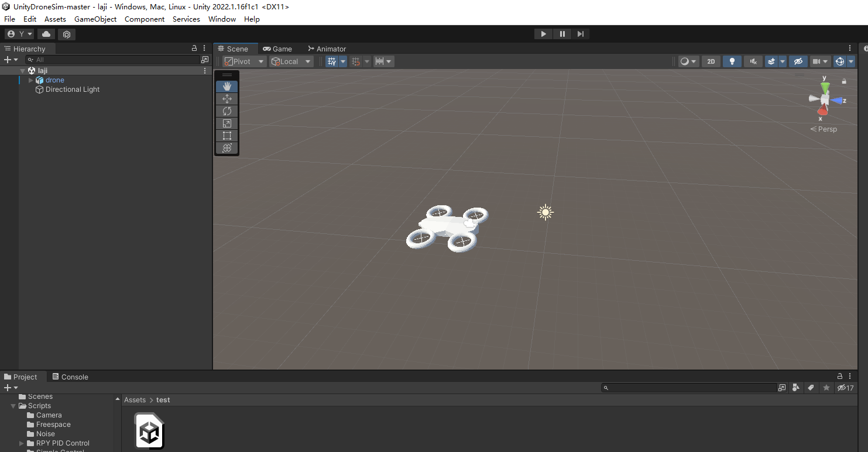Open Pivot/Center handle position dropdown
Viewport: 868px width, 452px height.
[x=244, y=61]
